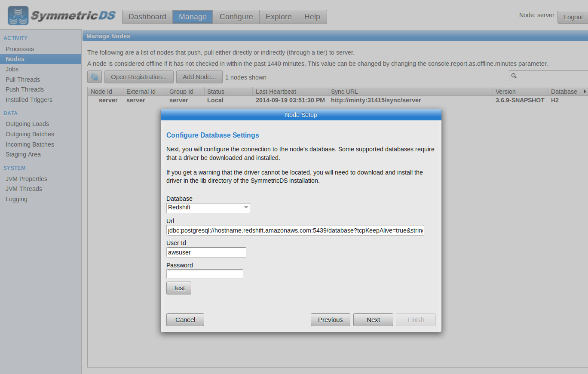Focus the JDBC Url input field
The height and width of the screenshot is (374, 588).
coord(295,230)
